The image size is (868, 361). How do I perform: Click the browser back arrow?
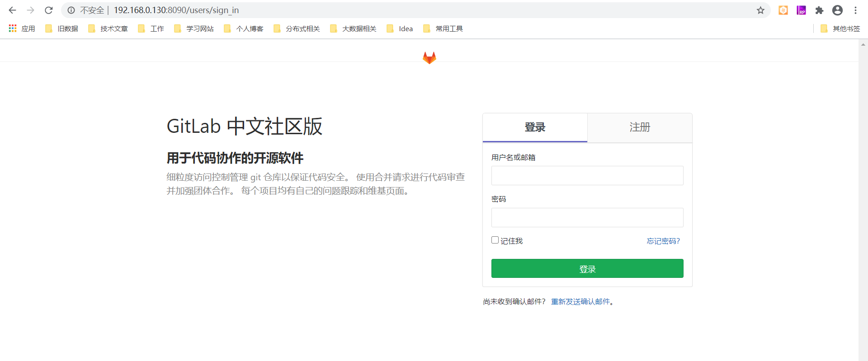click(12, 10)
